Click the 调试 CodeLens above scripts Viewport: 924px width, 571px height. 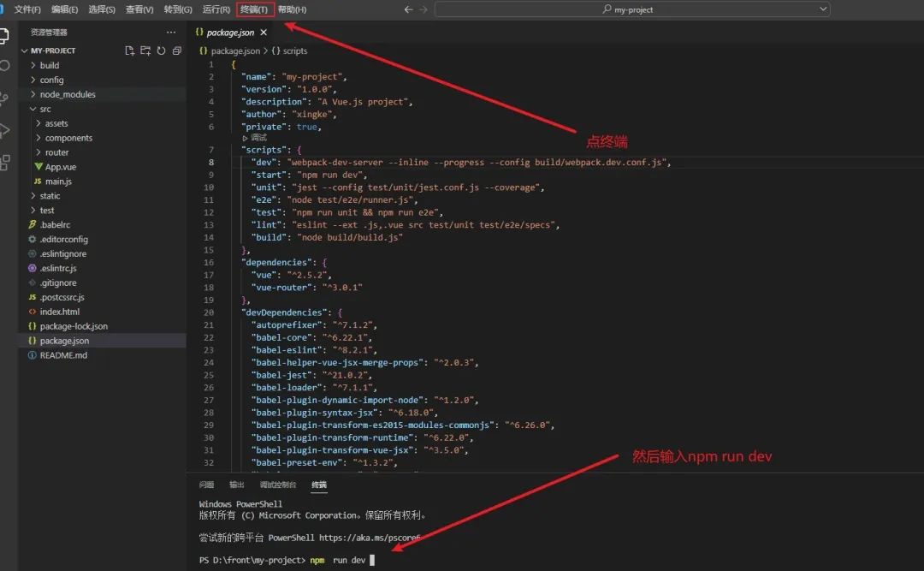pos(255,138)
